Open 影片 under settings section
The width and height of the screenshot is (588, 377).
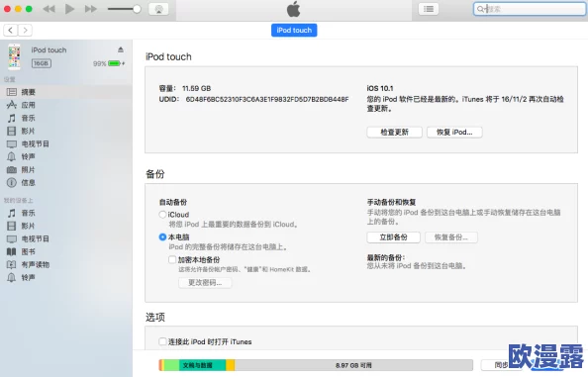pyautogui.click(x=66, y=131)
